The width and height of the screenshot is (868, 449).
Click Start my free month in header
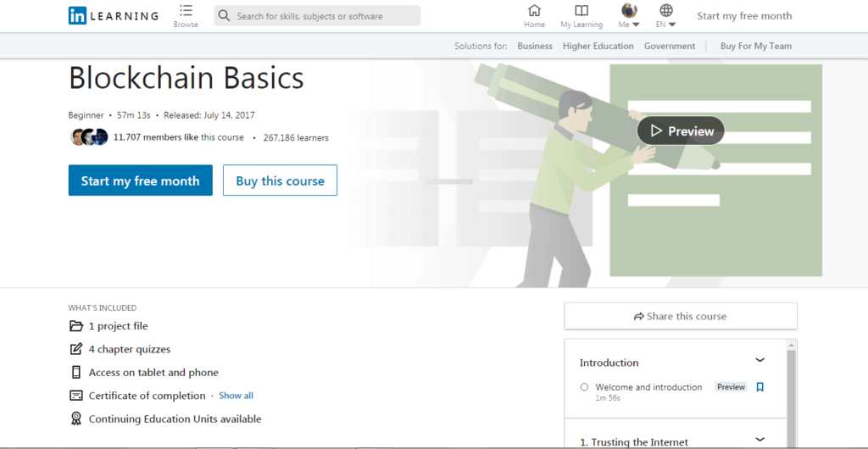click(x=744, y=16)
